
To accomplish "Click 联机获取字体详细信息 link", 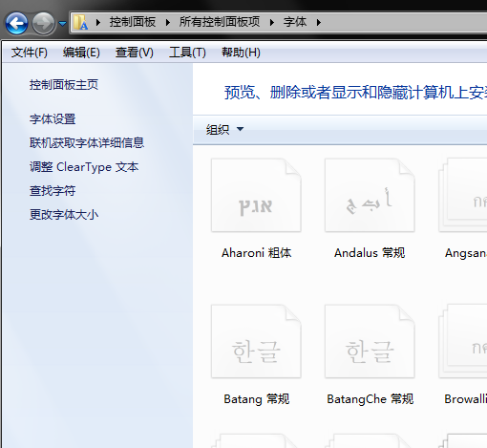I will tap(87, 142).
